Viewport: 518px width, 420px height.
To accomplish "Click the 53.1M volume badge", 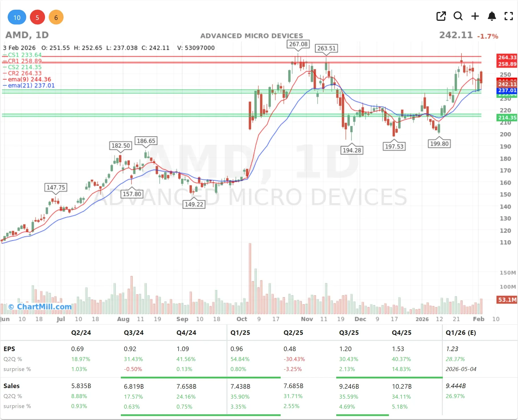I will point(506,300).
